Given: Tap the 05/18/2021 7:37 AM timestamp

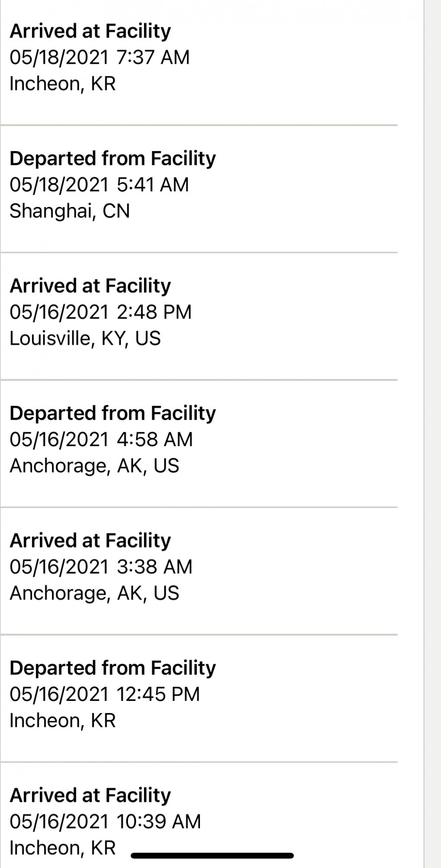Looking at the screenshot, I should 100,57.
